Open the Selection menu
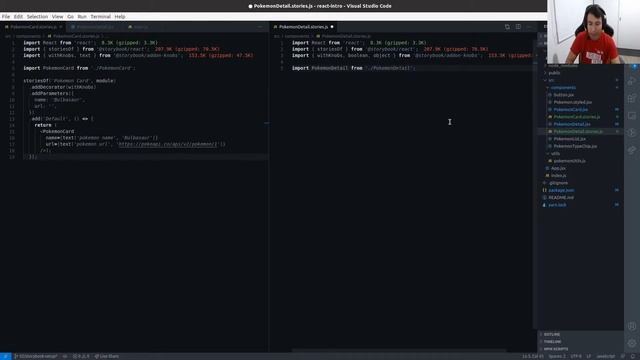 click(37, 17)
